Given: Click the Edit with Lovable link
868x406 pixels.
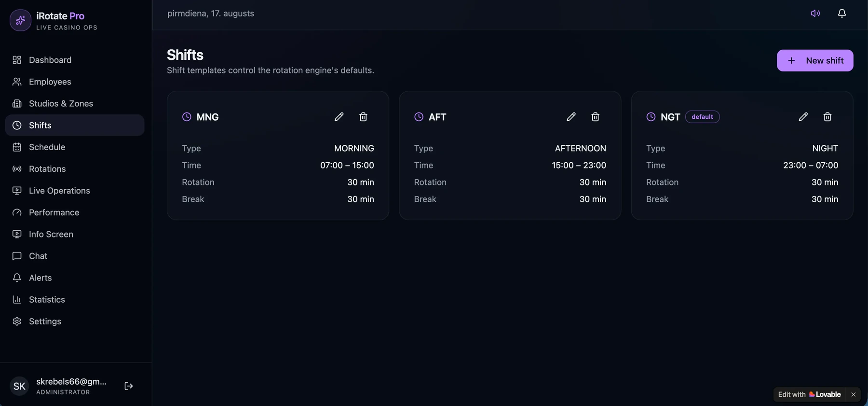Looking at the screenshot, I should click(x=810, y=394).
